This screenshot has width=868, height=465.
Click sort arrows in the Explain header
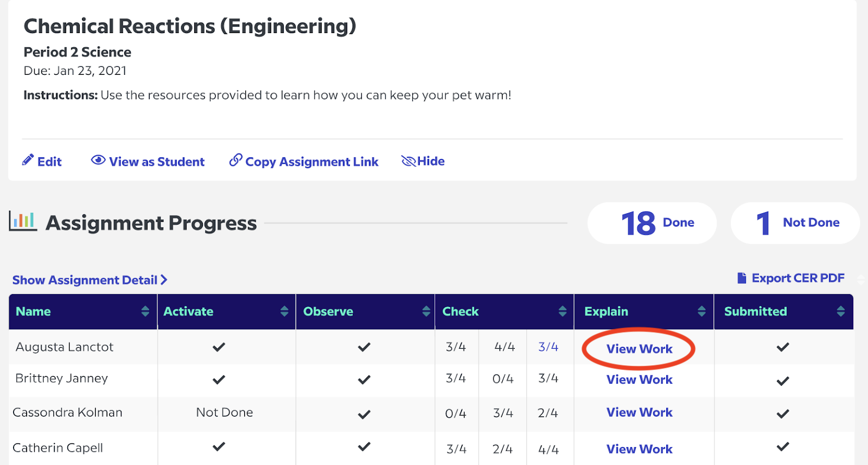pos(701,311)
